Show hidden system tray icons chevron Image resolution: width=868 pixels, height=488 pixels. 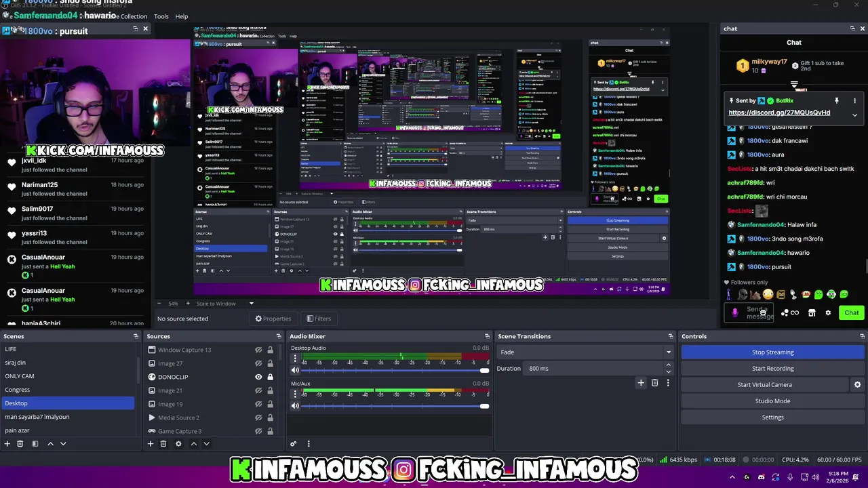pos(732,477)
